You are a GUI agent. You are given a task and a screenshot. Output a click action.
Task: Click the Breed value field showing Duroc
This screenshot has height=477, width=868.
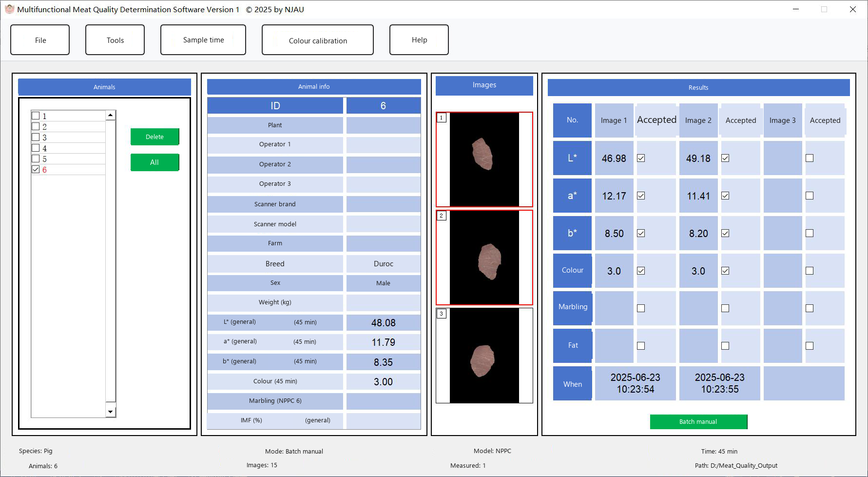point(384,264)
